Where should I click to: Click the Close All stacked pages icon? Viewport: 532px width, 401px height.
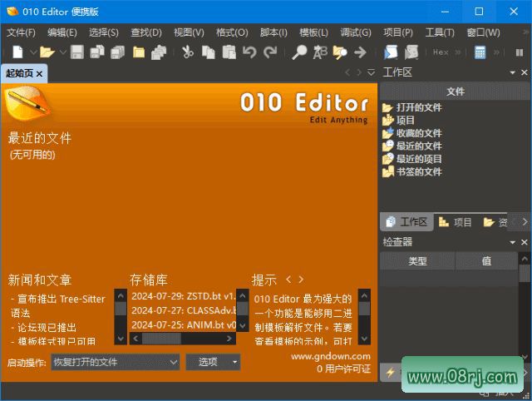coord(159,52)
